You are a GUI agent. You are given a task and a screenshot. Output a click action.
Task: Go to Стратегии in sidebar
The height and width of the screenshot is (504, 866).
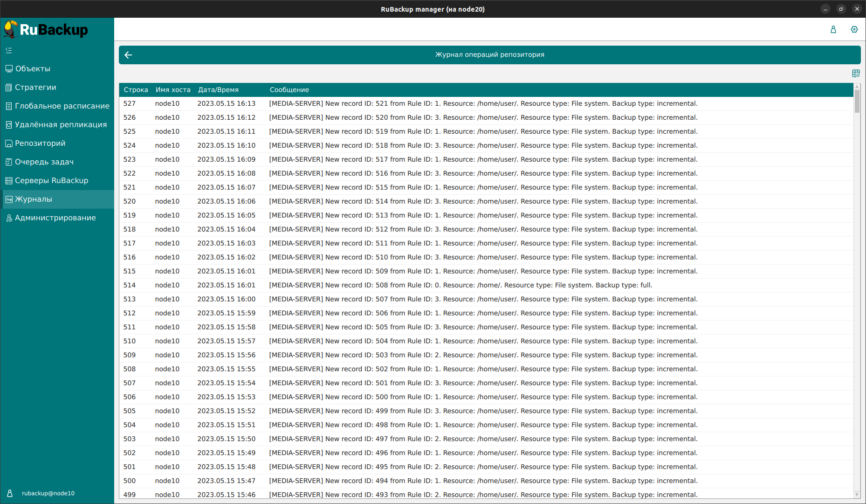(35, 87)
